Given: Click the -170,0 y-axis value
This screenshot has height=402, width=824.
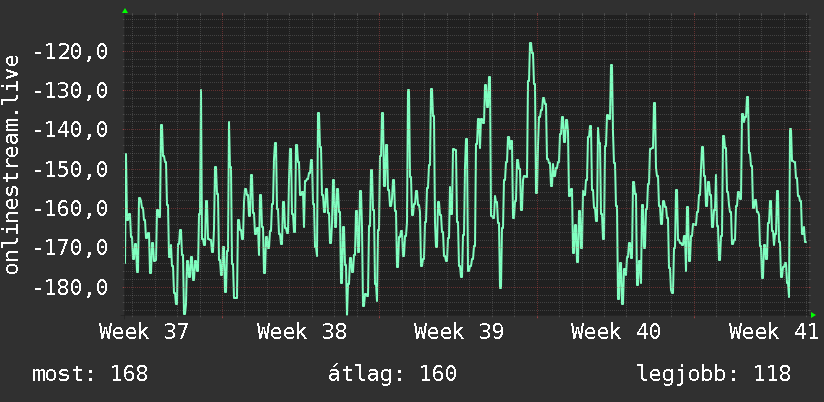Looking at the screenshot, I should coord(70,248).
